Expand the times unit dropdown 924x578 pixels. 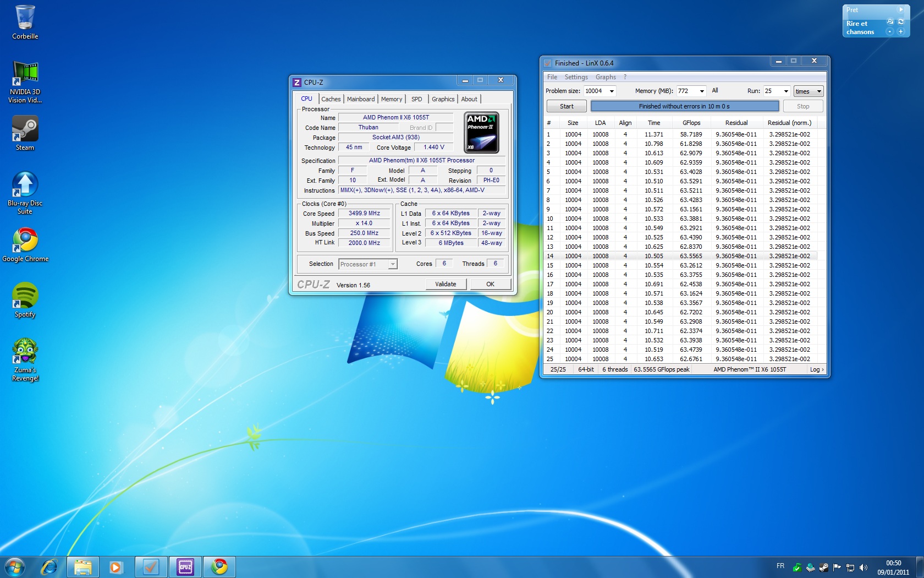(x=818, y=91)
